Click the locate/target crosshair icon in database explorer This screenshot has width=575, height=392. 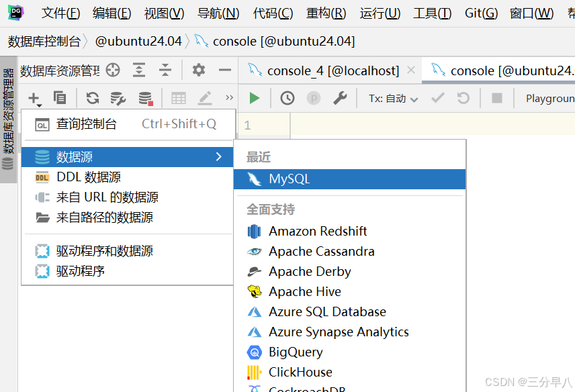coord(113,70)
